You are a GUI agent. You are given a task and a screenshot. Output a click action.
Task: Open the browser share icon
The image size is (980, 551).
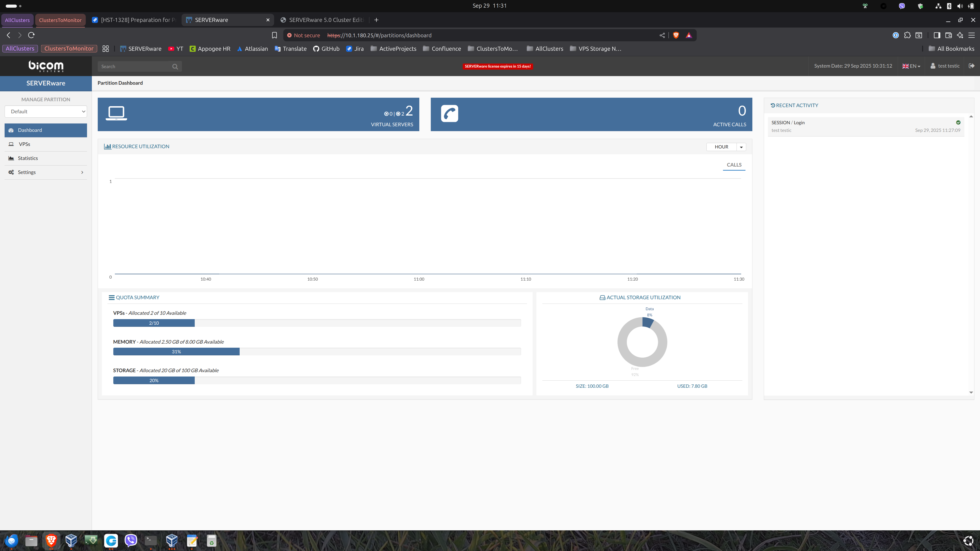[662, 35]
